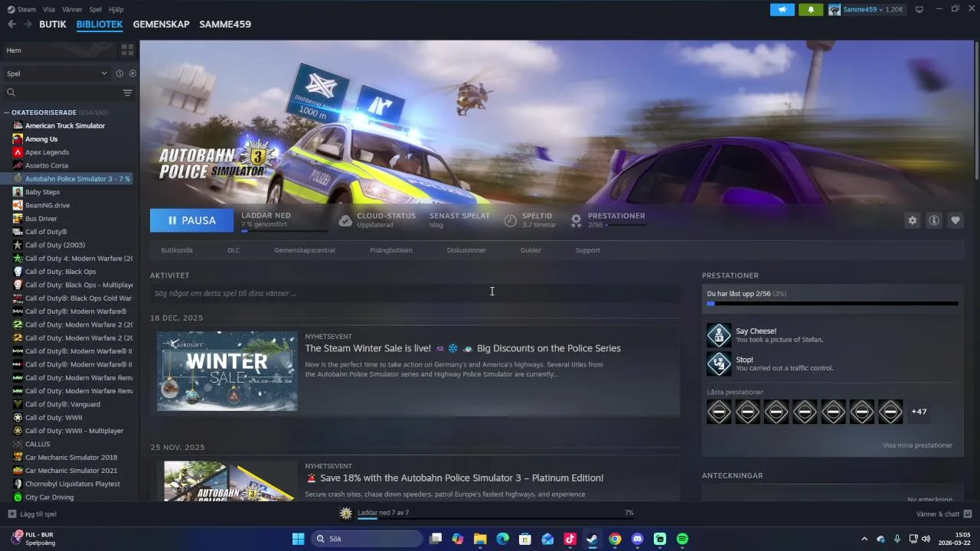Viewport: 980px width, 551px height.
Task: Enter Big Picture mode via monitor icon
Action: click(x=919, y=9)
